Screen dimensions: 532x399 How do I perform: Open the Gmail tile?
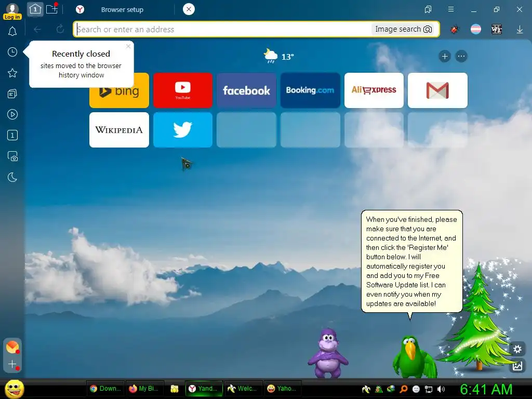pyautogui.click(x=437, y=90)
